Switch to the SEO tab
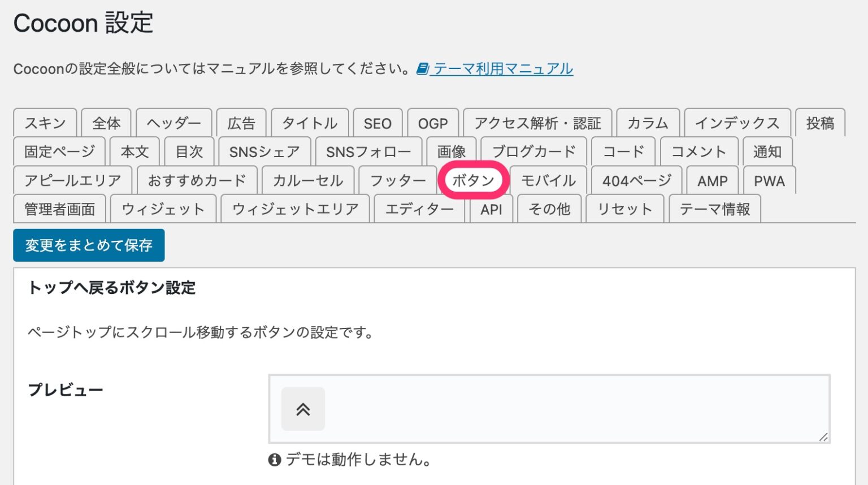Viewport: 868px width, 485px height. click(x=377, y=123)
